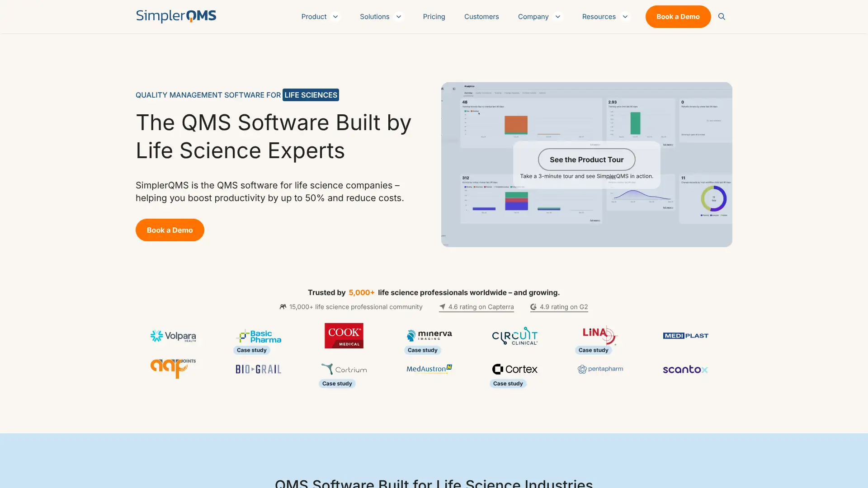This screenshot has width=868, height=488.
Task: Click 'Take a 3-minute tour' caption
Action: click(586, 176)
